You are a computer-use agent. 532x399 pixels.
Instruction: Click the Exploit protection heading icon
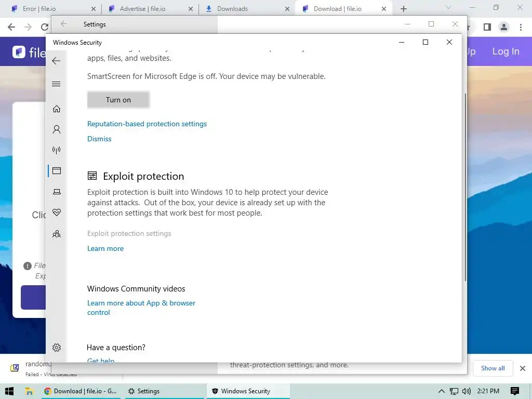point(92,176)
